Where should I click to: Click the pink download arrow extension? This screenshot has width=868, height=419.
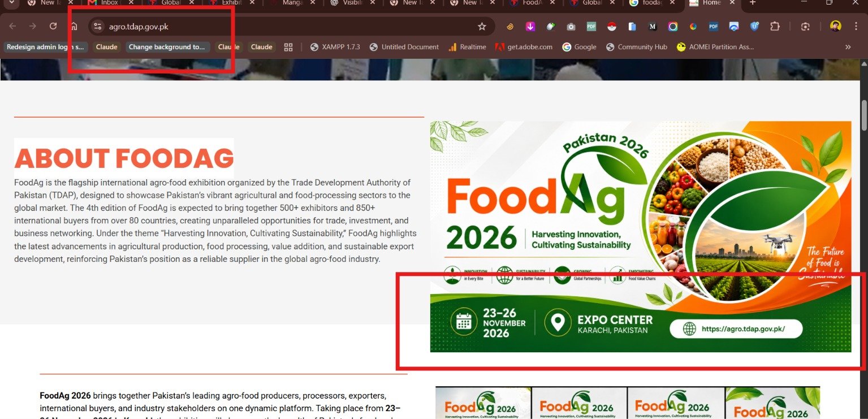click(x=530, y=27)
